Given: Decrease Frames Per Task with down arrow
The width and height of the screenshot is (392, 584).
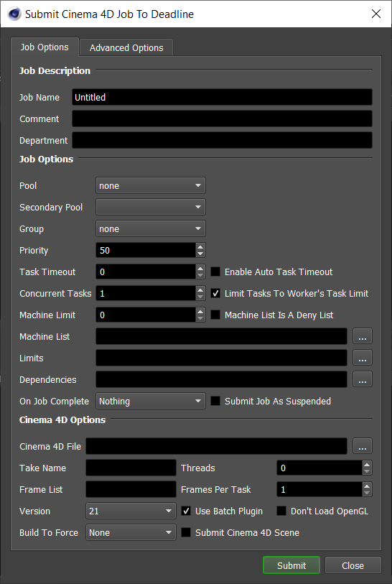Looking at the screenshot, I should 367,493.
